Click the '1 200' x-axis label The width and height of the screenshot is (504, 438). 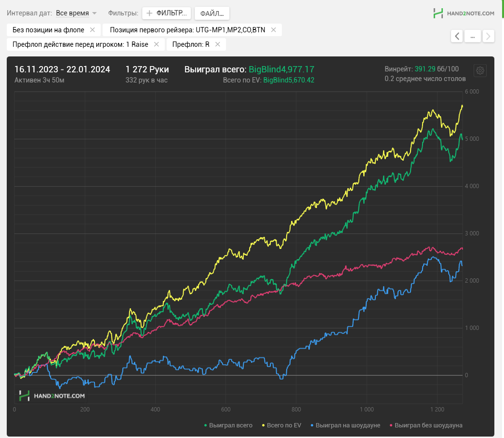(437, 410)
